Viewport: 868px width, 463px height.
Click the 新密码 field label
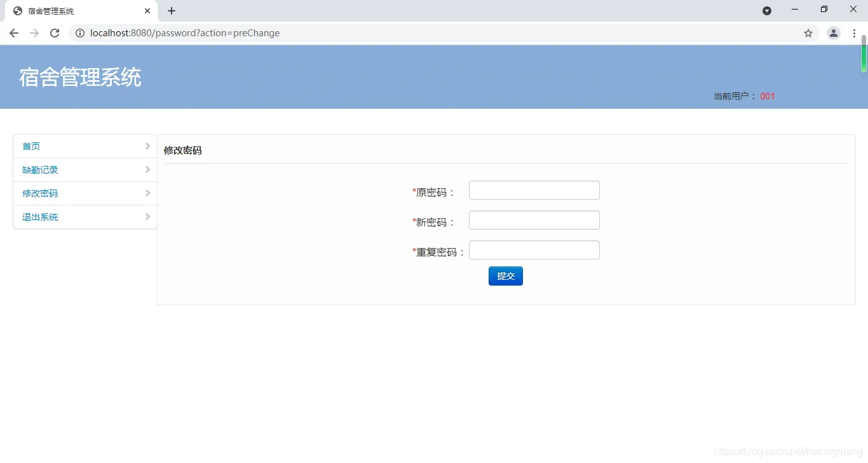pos(434,223)
